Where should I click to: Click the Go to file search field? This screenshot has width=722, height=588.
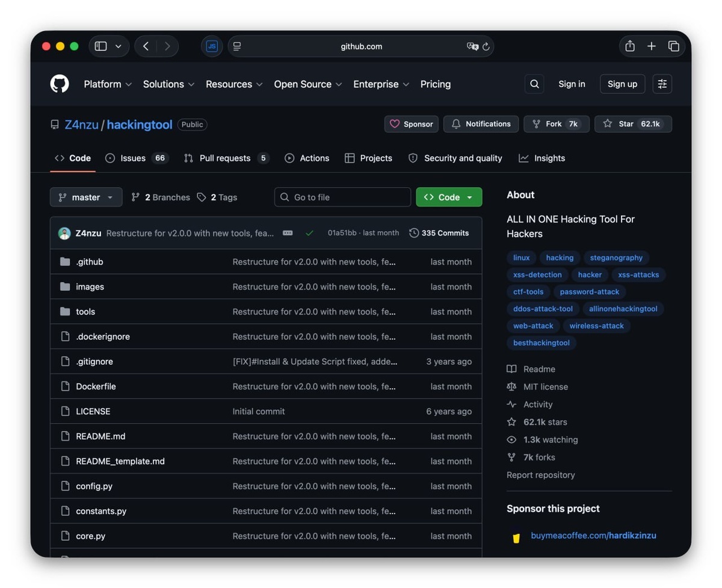(343, 197)
